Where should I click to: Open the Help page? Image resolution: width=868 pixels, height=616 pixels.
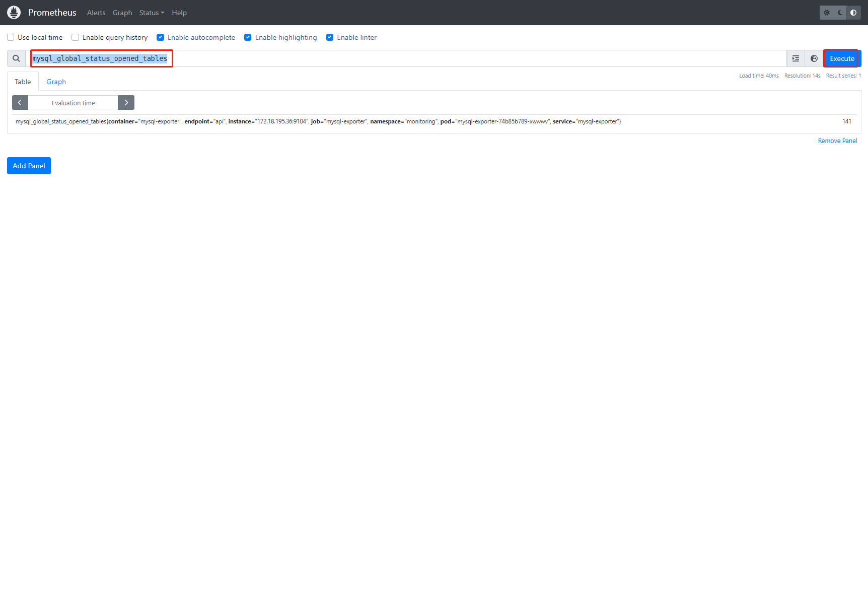point(179,13)
